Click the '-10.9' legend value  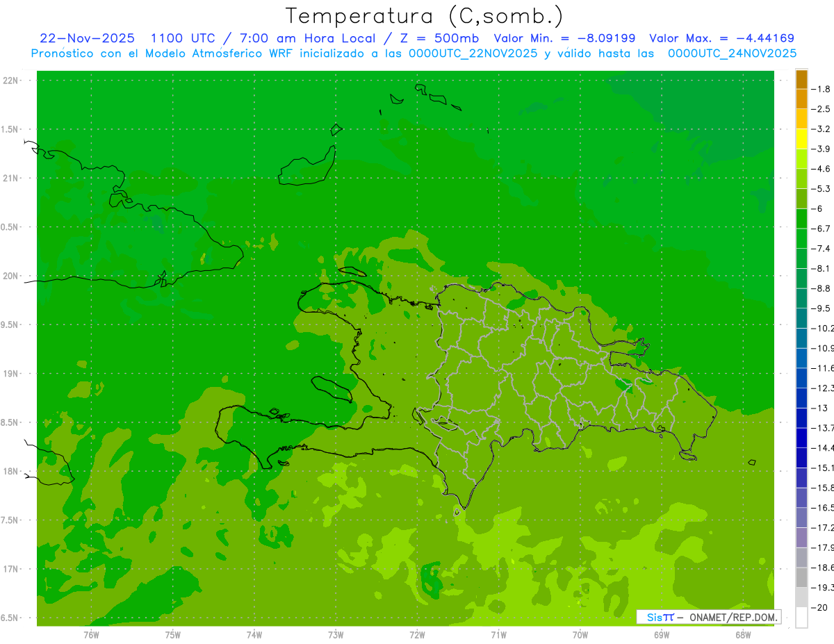(x=823, y=348)
